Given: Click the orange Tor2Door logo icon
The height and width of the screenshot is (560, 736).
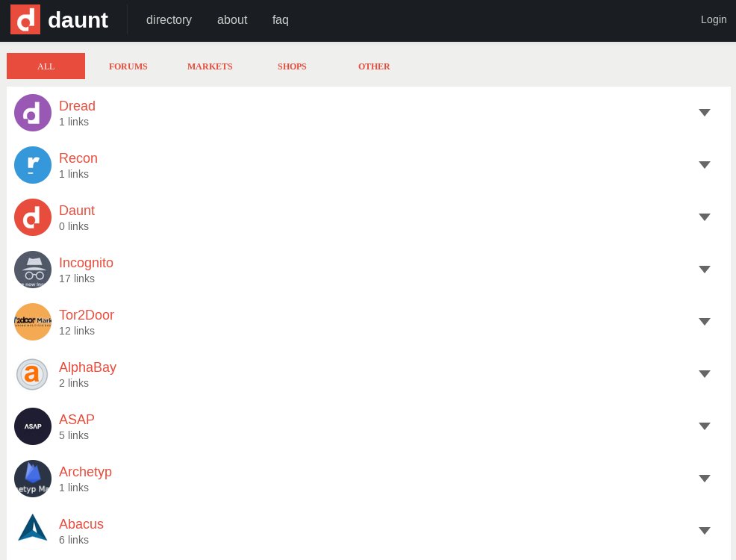Looking at the screenshot, I should 32,322.
